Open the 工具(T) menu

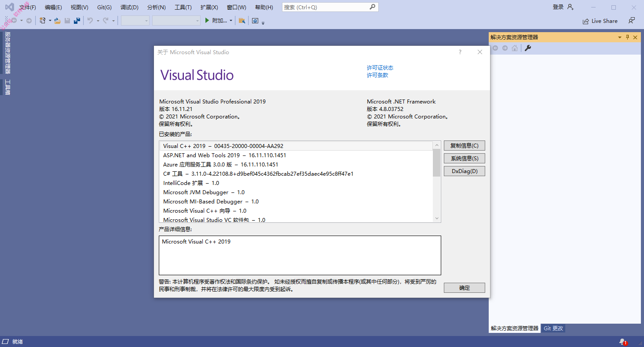(183, 7)
